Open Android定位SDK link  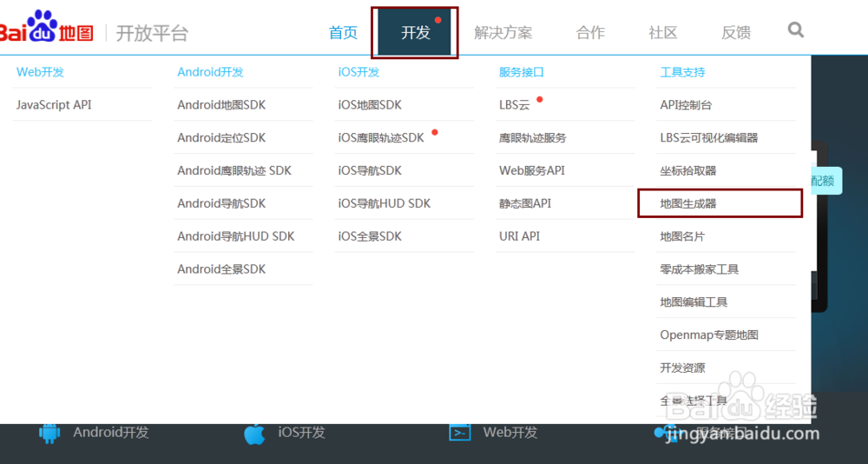[221, 137]
